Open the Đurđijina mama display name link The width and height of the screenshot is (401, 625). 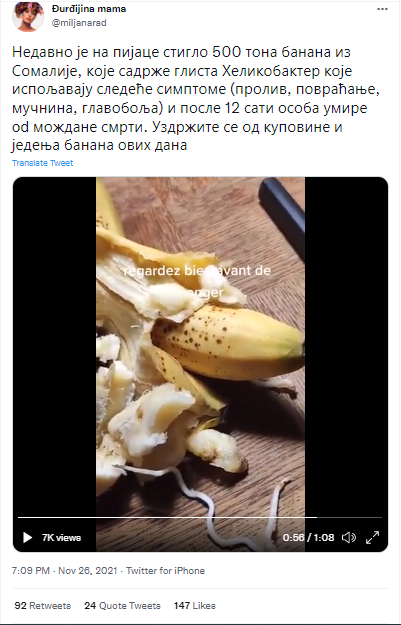[89, 9]
